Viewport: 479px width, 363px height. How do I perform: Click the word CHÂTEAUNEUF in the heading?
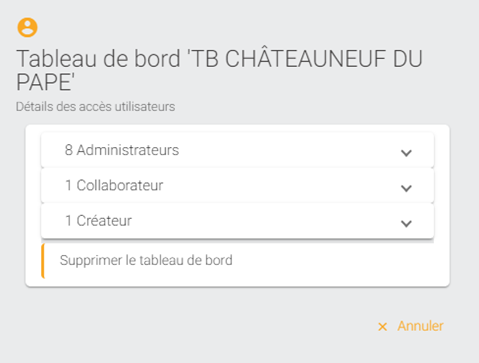(x=303, y=59)
